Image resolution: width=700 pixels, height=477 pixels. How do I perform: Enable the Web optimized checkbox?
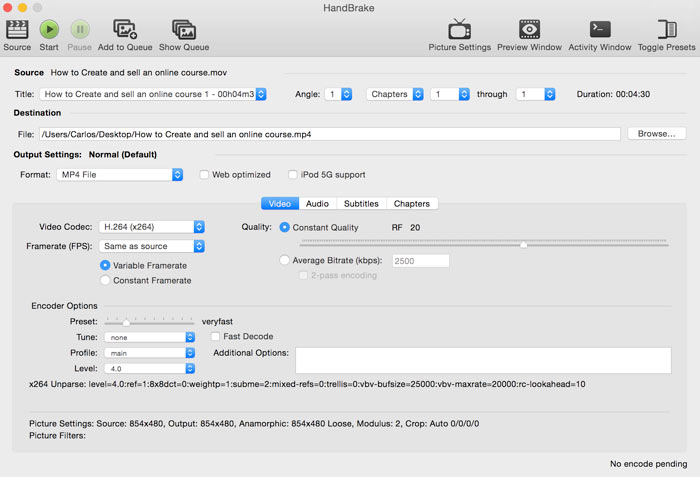tap(204, 175)
